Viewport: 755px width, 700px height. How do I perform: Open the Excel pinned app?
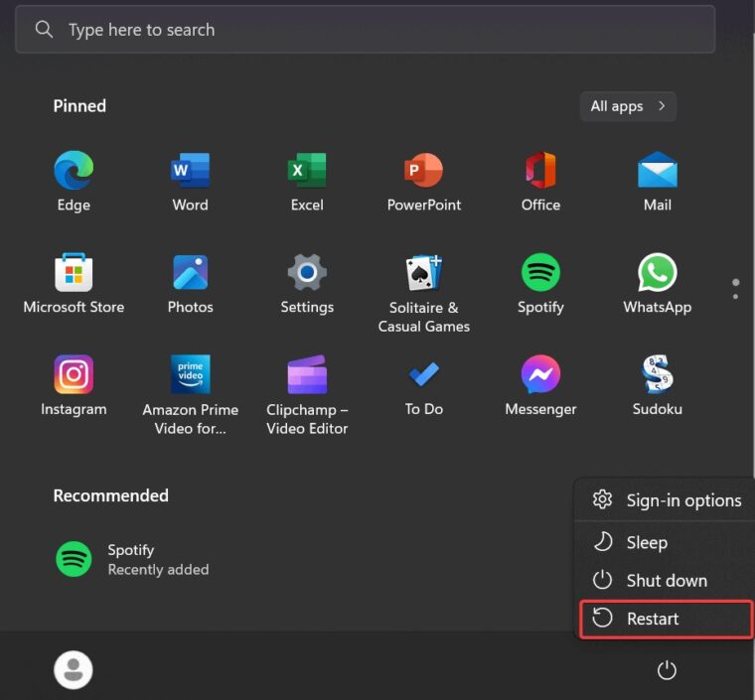coord(307,171)
